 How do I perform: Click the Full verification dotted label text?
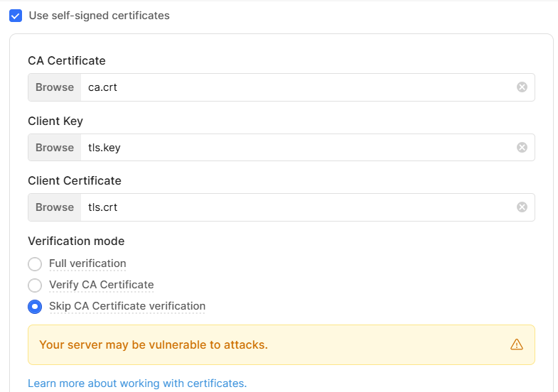pos(87,263)
